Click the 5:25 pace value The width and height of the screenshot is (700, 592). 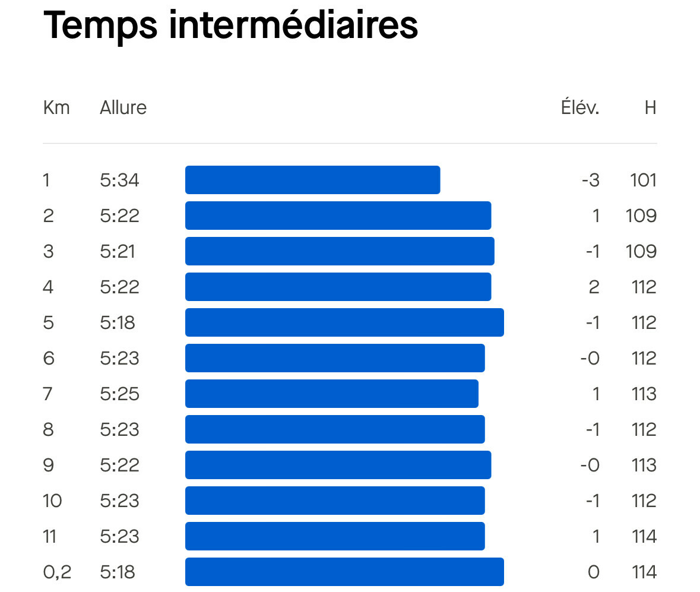point(119,394)
